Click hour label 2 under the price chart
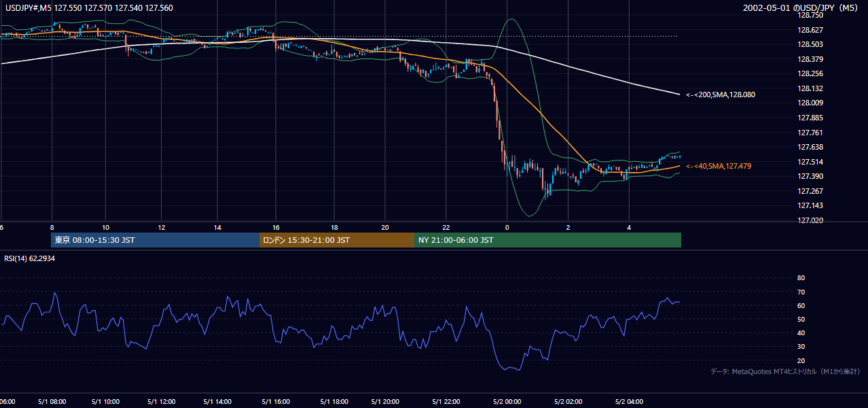This screenshot has height=408, width=868. click(x=568, y=227)
